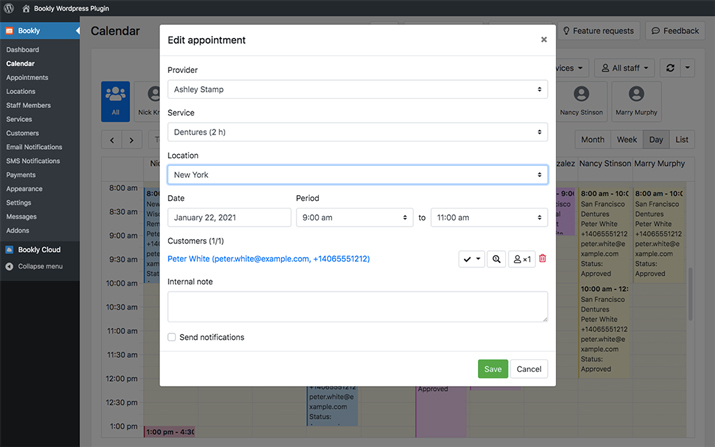Click the calendar vertical scrollbar
Screen dimensions: 715x447
690,294
